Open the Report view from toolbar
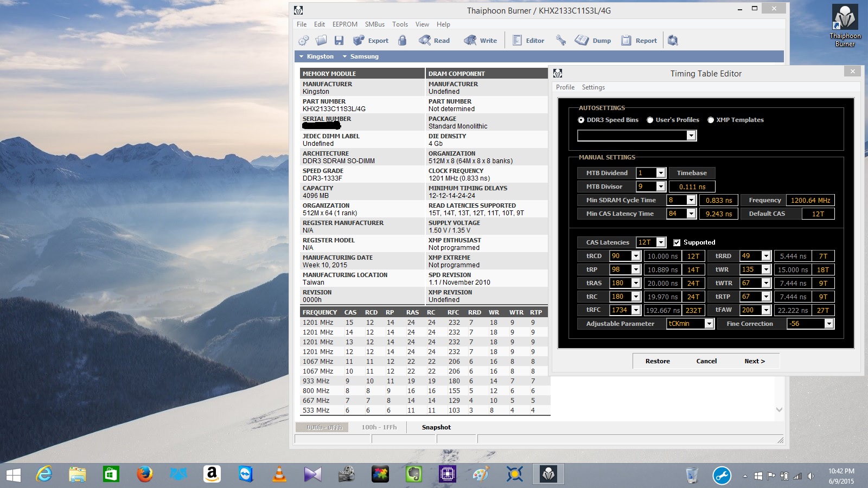868x488 pixels. coord(639,41)
